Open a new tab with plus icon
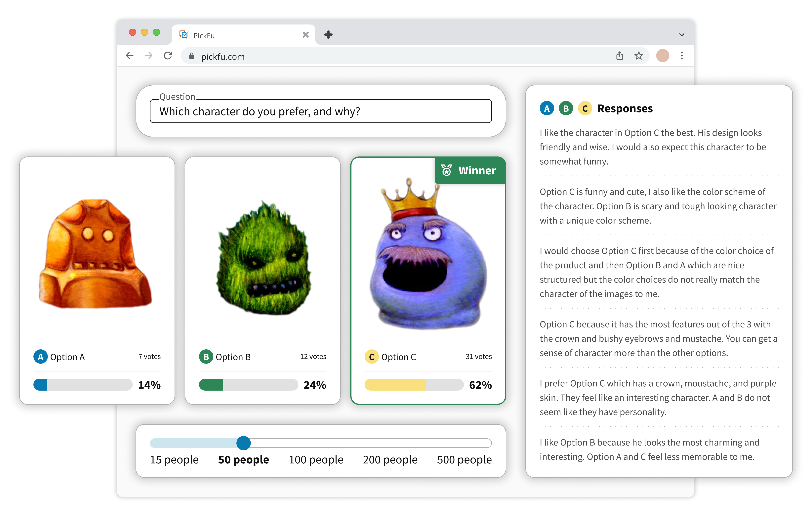812x516 pixels. pyautogui.click(x=328, y=35)
